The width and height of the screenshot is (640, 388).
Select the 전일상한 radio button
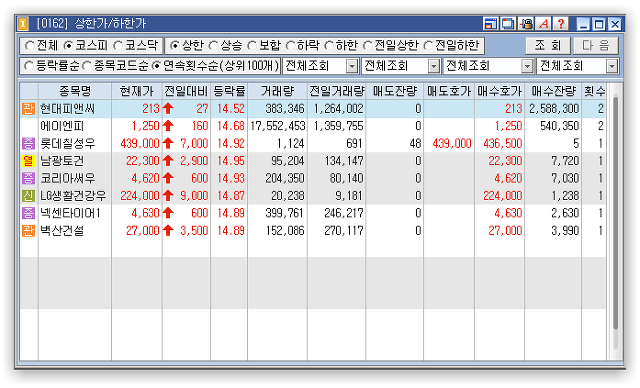(367, 46)
